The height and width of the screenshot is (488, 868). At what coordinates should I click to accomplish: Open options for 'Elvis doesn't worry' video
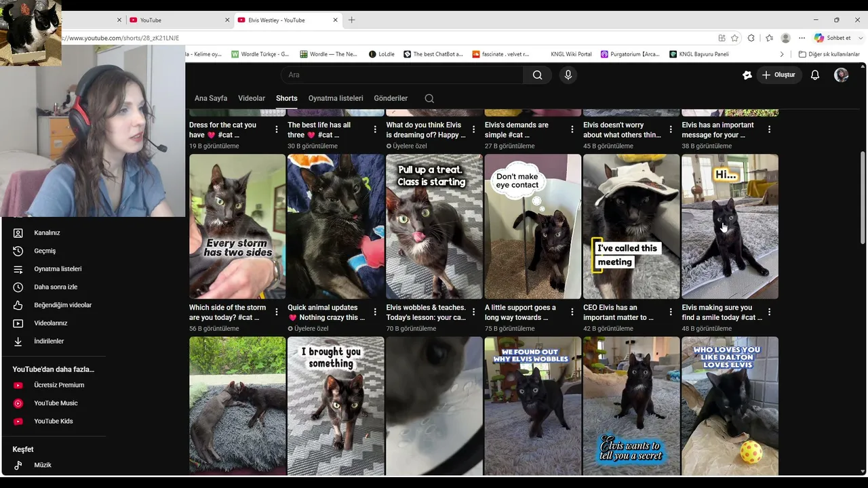coord(671,129)
